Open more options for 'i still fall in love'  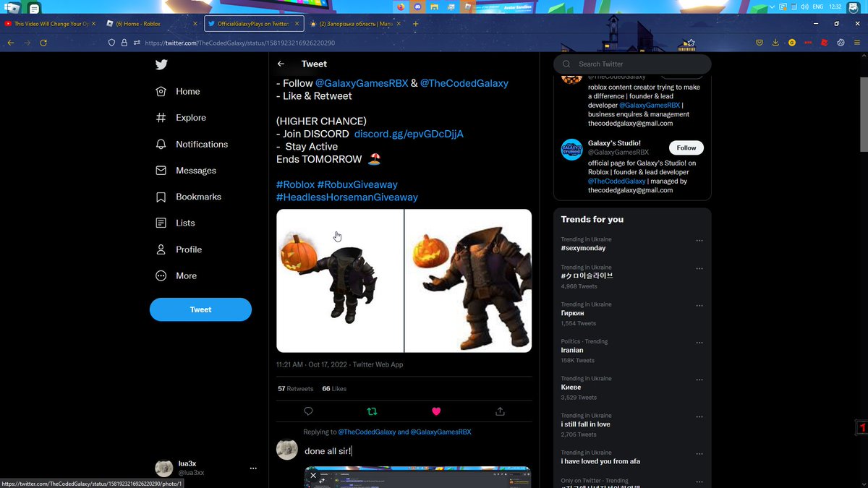pyautogui.click(x=699, y=416)
